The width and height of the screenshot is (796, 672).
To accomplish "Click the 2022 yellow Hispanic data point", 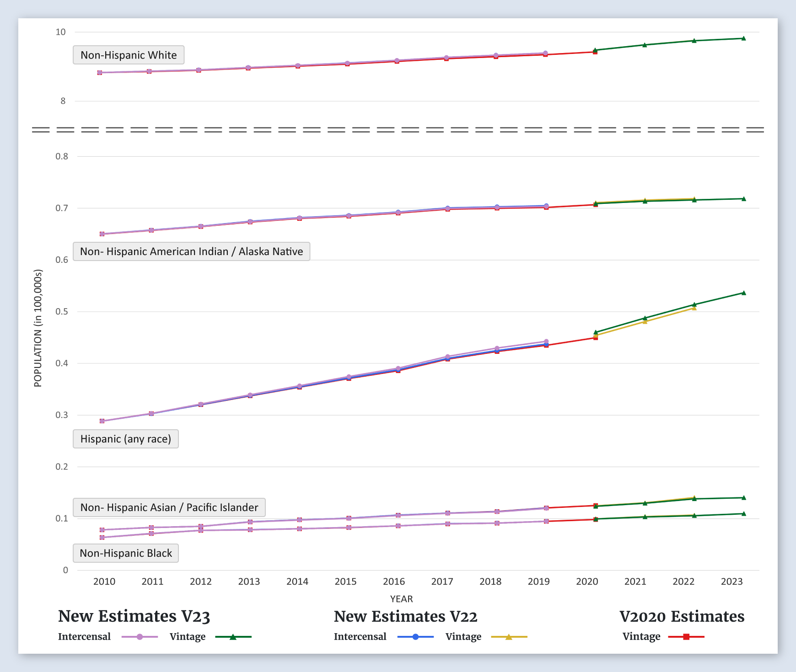I will pyautogui.click(x=694, y=308).
